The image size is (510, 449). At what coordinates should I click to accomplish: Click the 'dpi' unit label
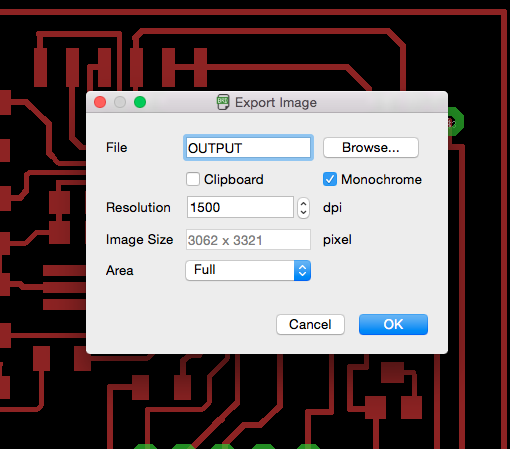[332, 208]
